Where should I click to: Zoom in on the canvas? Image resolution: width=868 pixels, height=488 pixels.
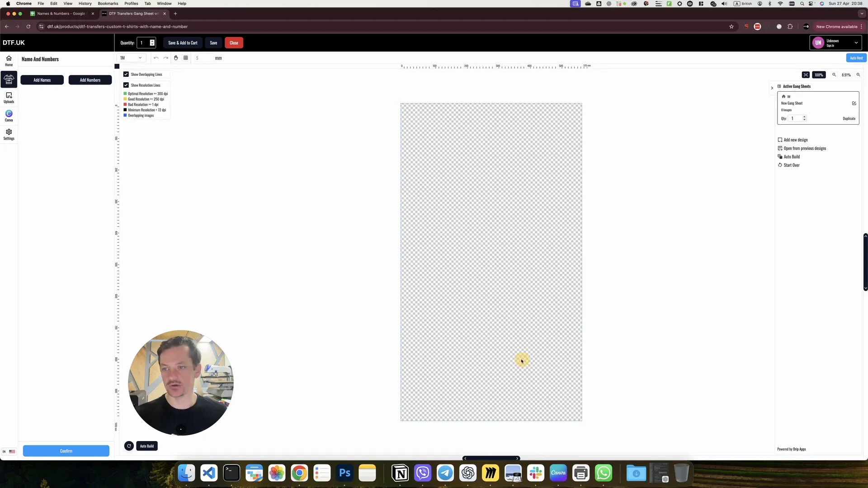858,75
